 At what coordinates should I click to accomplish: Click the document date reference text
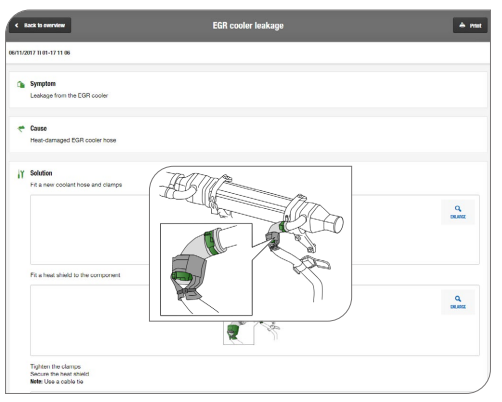click(39, 53)
